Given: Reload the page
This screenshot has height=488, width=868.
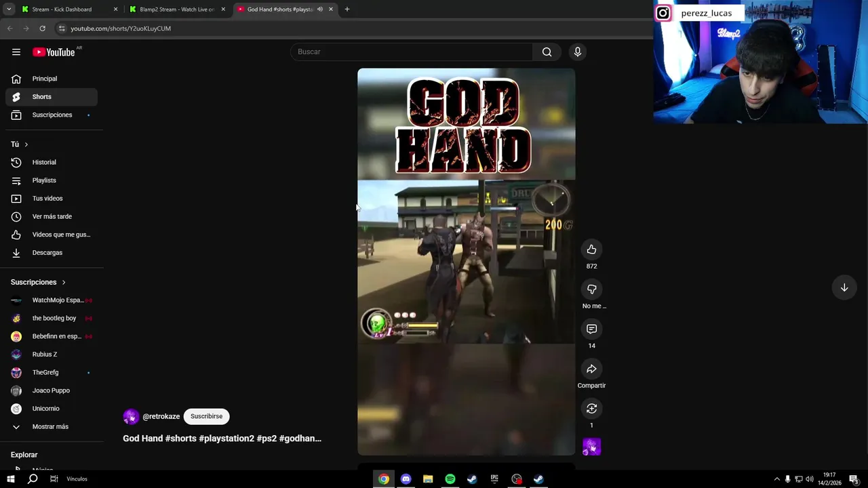Looking at the screenshot, I should pos(42,28).
